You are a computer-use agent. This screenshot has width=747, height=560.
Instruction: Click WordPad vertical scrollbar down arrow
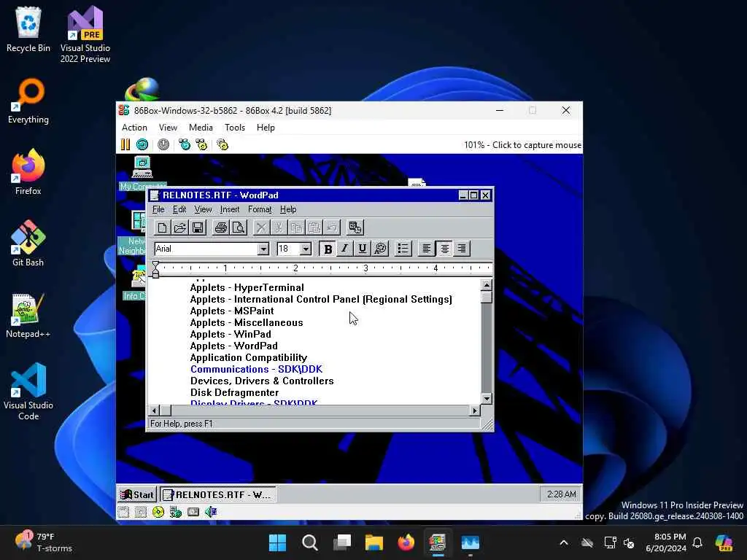coord(486,399)
